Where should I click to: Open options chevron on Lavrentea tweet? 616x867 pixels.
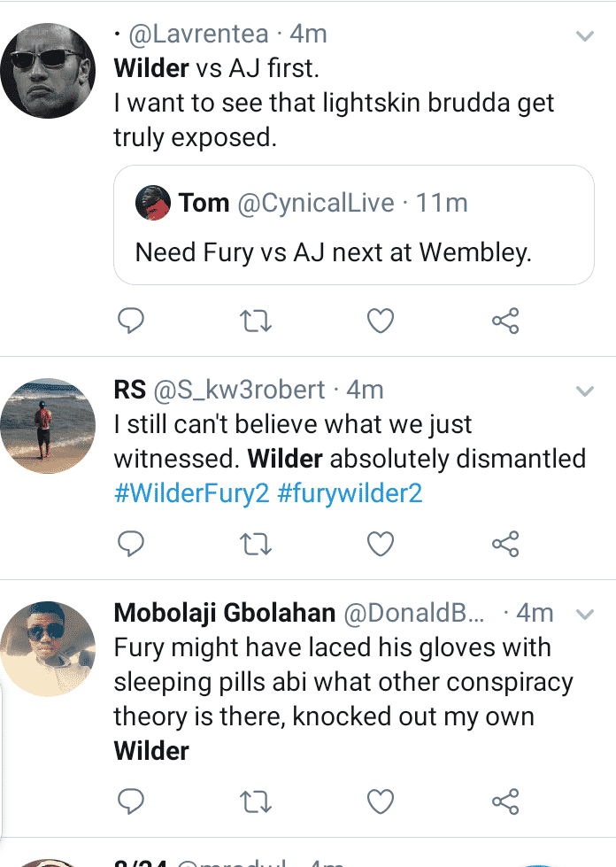point(584,36)
